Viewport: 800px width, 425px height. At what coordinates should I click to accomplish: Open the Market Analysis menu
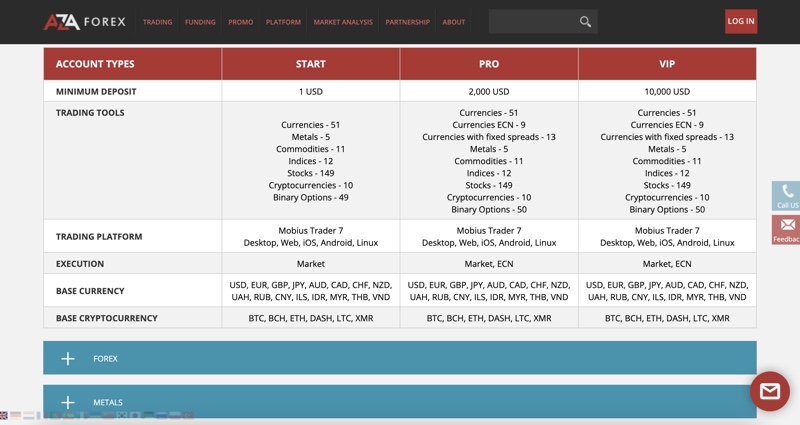pos(343,22)
